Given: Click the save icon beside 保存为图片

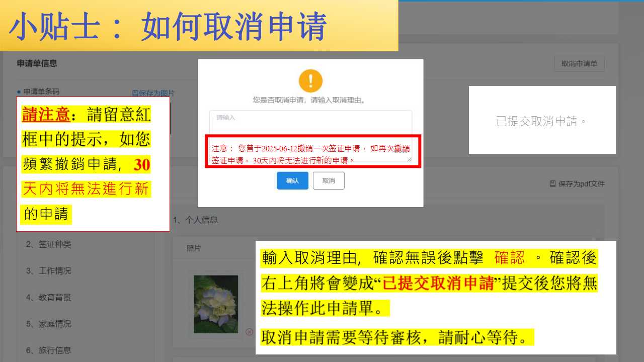Looking at the screenshot, I should (x=135, y=93).
